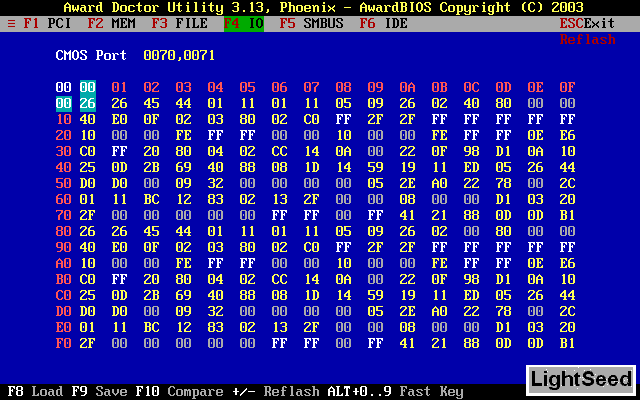Open the F5 SMBUS menu
Screen dimensions: 640x400
pos(311,24)
